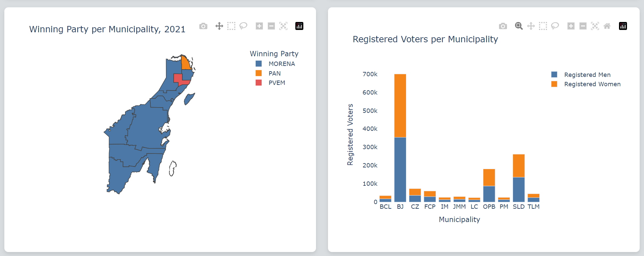This screenshot has height=256, width=644.
Task: Zoom out on the map chart
Action: pyautogui.click(x=271, y=26)
